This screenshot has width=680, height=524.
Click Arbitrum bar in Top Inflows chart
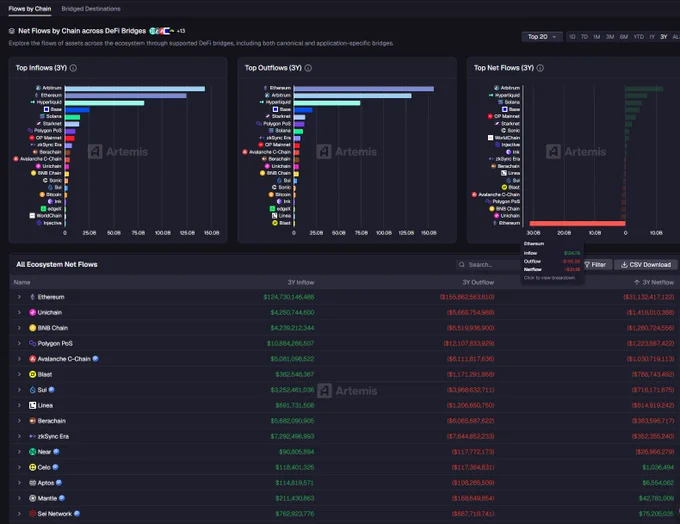click(x=135, y=88)
